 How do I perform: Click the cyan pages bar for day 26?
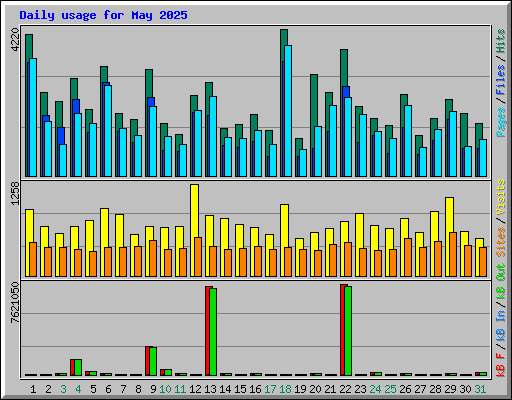point(408,141)
